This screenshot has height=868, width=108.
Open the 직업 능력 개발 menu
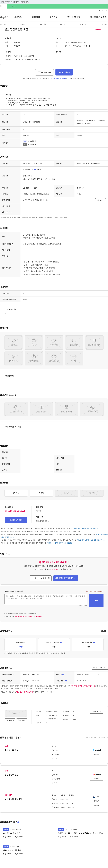(74, 17)
